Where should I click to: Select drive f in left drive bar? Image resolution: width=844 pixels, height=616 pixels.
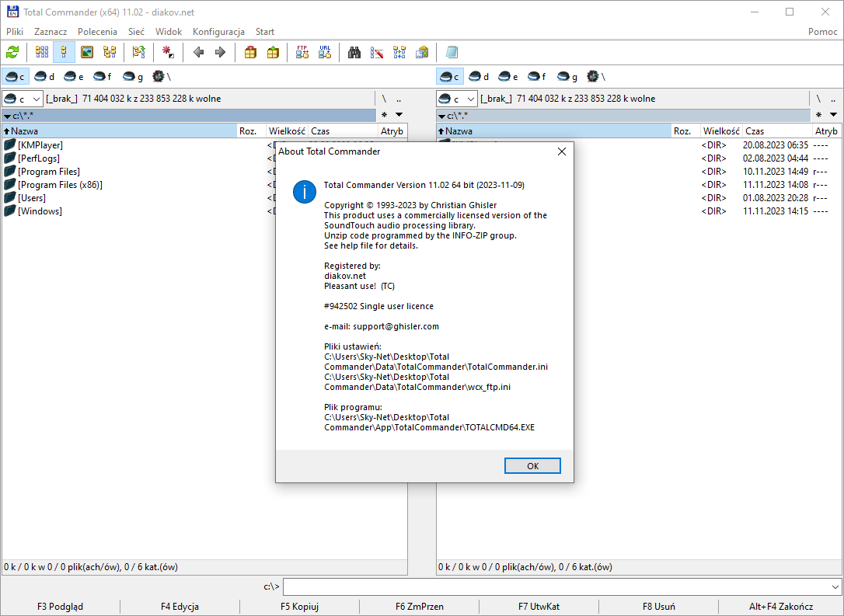103,77
